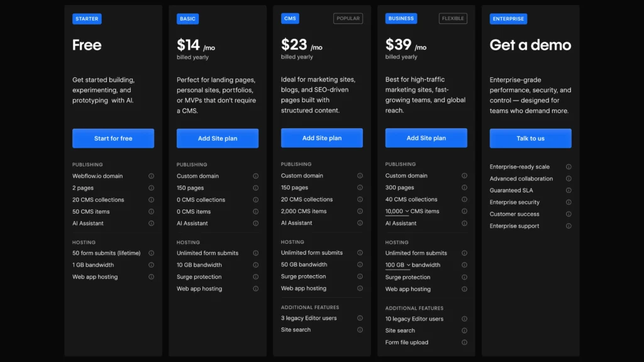Click the Guaranteed SLA info icon
Image resolution: width=644 pixels, height=362 pixels.
(569, 190)
